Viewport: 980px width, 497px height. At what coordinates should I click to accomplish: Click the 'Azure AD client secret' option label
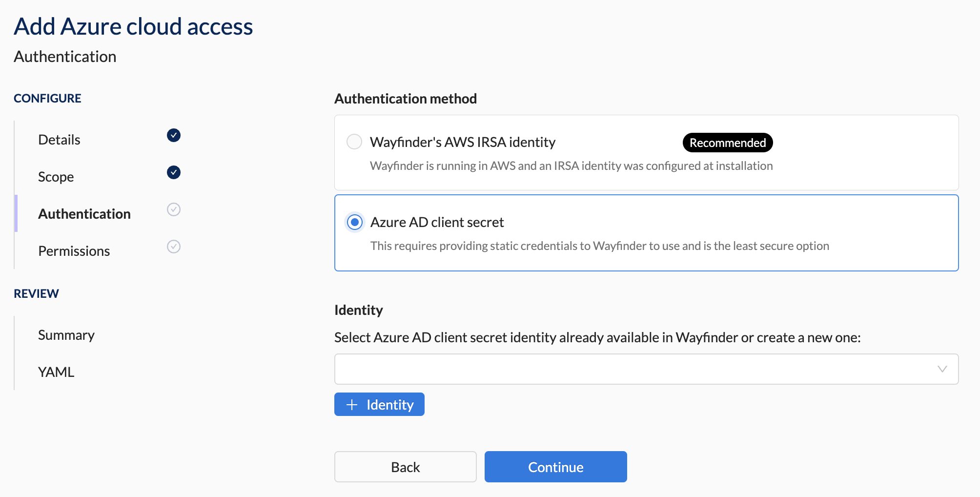[437, 222]
